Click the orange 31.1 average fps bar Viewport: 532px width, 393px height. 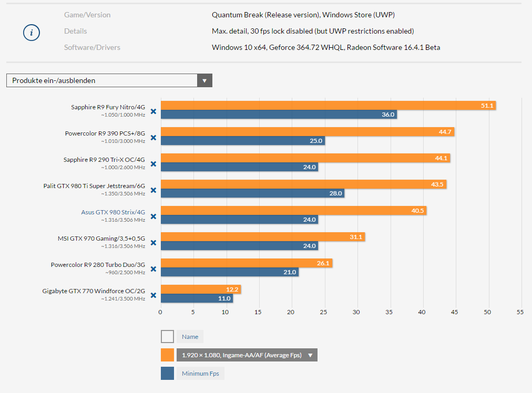click(263, 237)
